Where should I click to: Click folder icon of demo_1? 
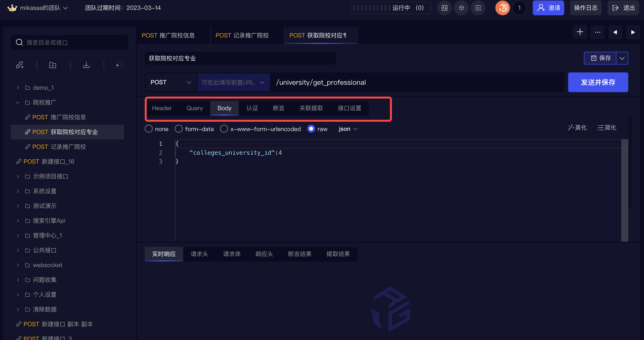point(28,87)
